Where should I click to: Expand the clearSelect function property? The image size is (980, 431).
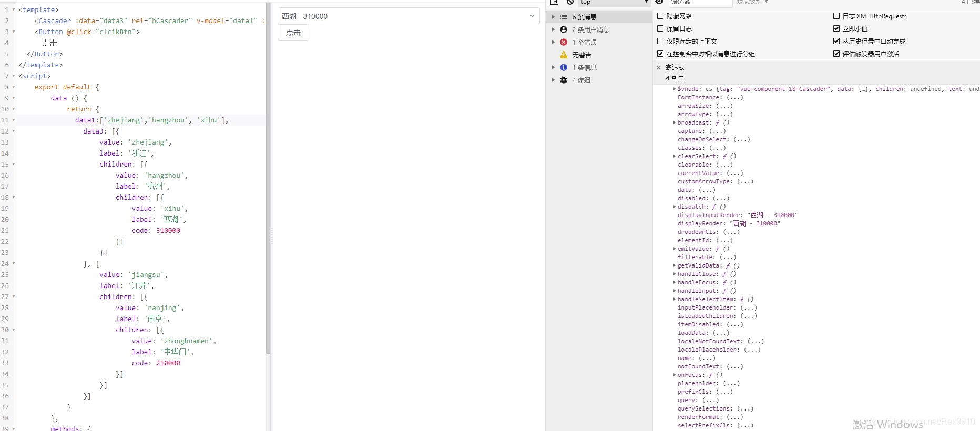(x=674, y=156)
